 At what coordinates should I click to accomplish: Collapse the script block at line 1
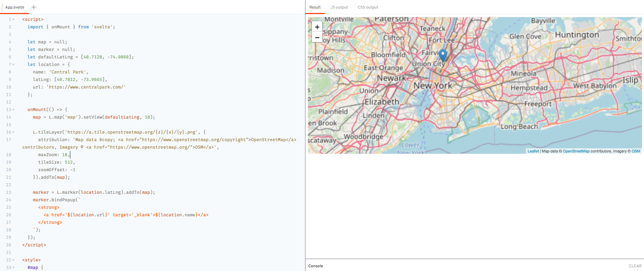[14, 19]
